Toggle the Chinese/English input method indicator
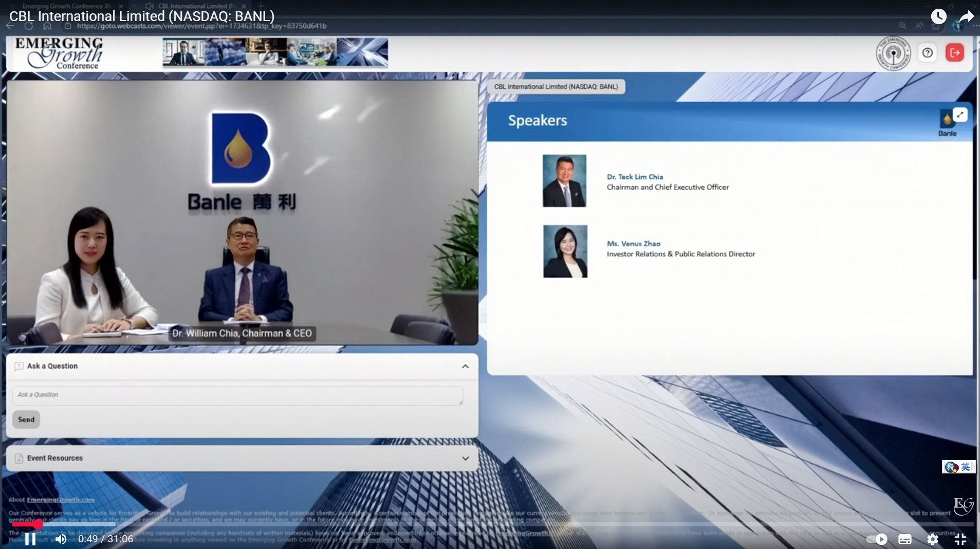Image resolution: width=980 pixels, height=549 pixels. coord(958,467)
